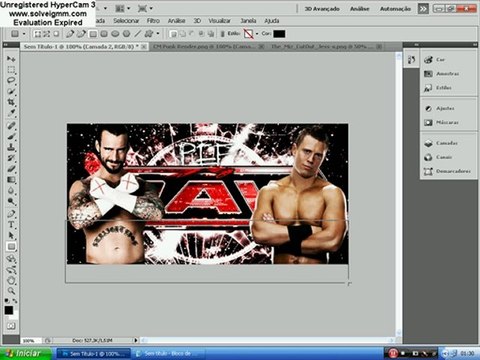480x360 pixels.
Task: Select the Zoom tool
Action: [x=11, y=291]
